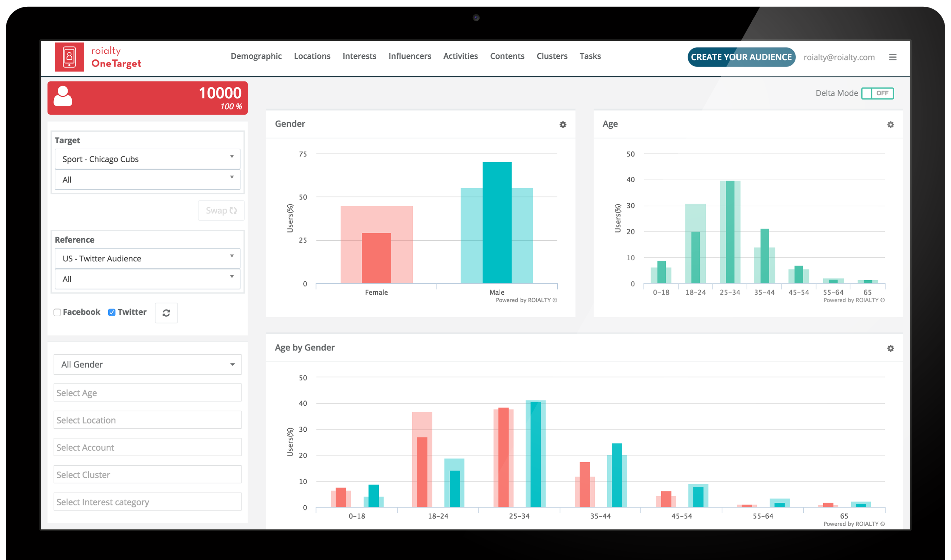The image size is (951, 560).
Task: Uncheck the Twitter checkbox
Action: 111,313
